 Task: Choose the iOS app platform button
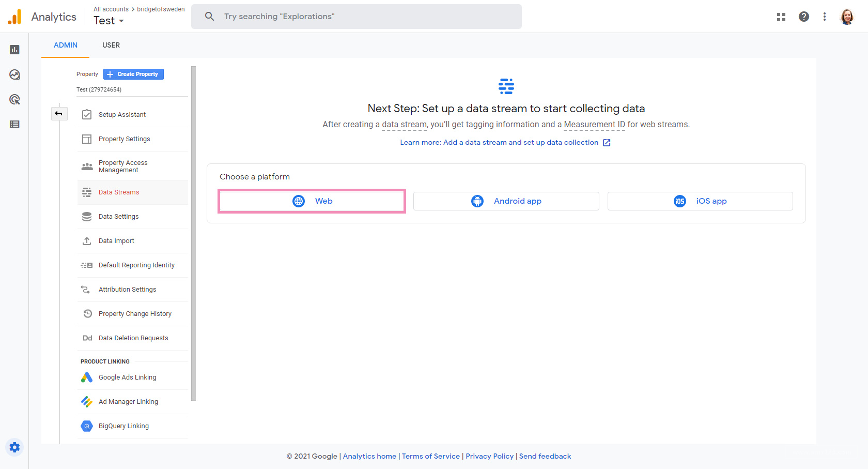[700, 201]
